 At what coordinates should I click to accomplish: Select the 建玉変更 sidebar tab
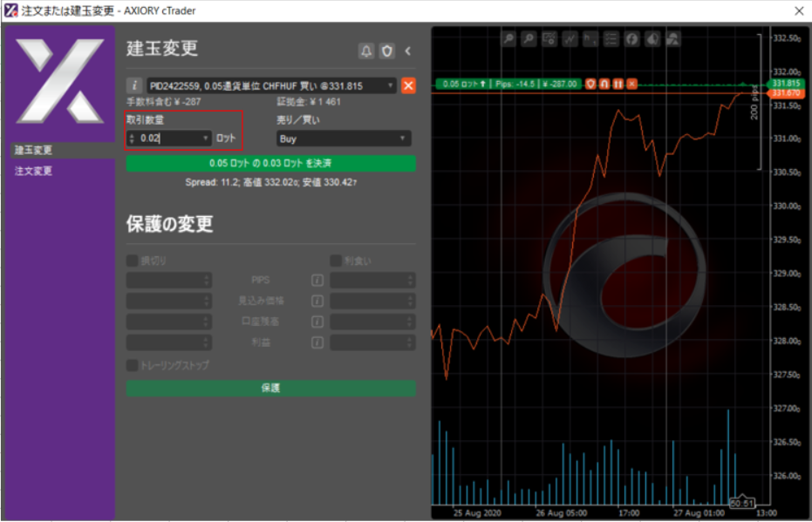pyautogui.click(x=62, y=150)
